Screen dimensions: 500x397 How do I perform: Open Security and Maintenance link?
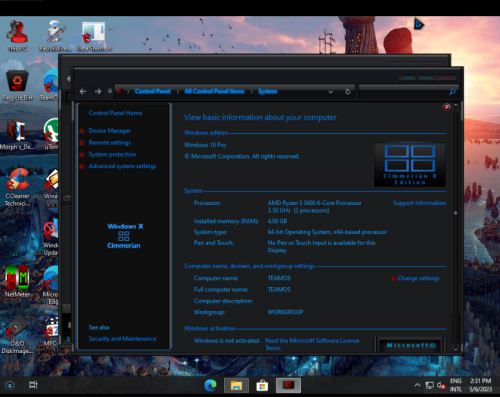(122, 339)
